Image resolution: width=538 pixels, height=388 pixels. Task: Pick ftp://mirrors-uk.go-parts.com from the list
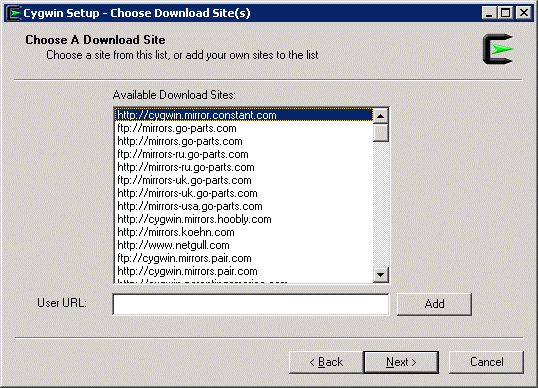coord(244,180)
